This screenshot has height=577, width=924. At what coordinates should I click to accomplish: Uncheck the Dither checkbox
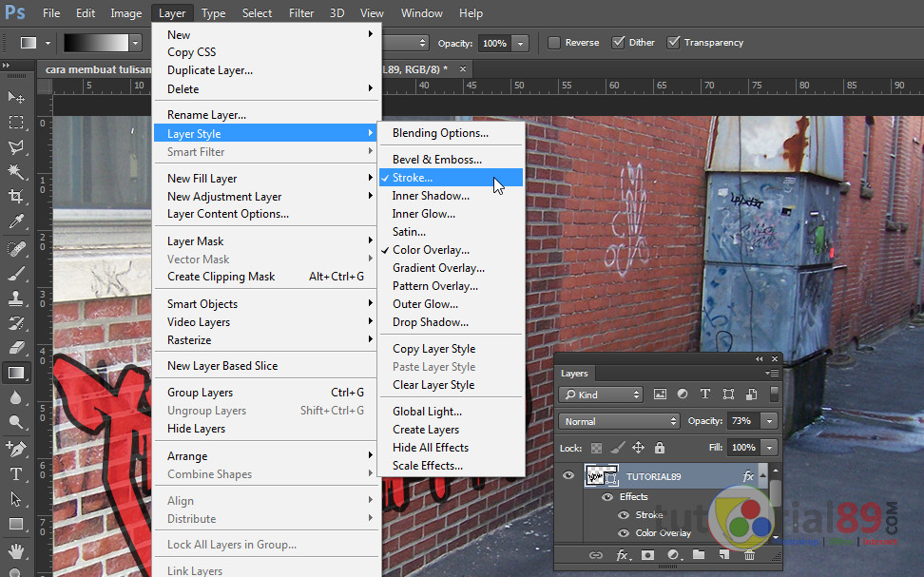[618, 43]
